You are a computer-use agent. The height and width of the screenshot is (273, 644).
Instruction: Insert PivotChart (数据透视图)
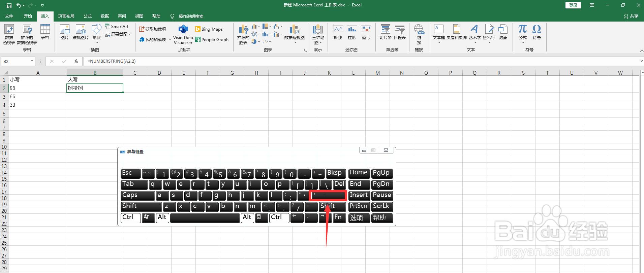[x=295, y=34]
